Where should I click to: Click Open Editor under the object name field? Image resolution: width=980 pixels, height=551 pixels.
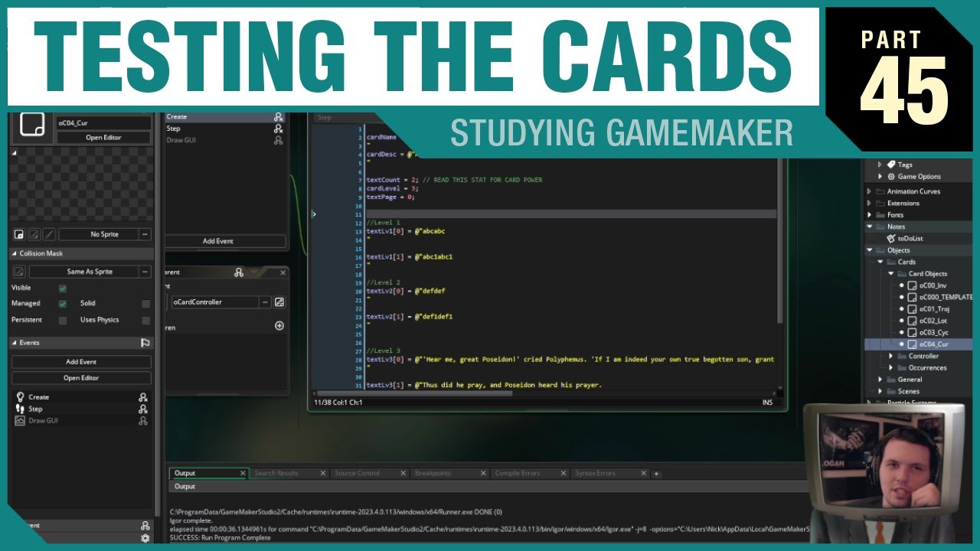pyautogui.click(x=104, y=138)
